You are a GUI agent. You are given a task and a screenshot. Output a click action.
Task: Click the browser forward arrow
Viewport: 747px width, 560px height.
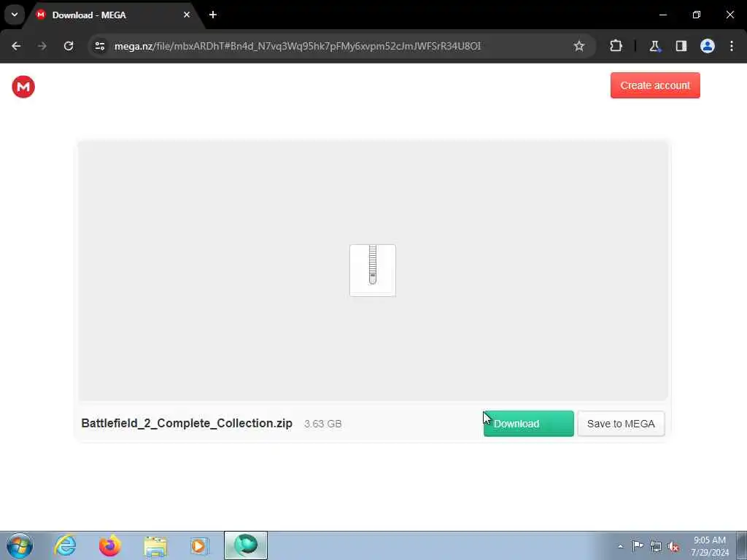pyautogui.click(x=42, y=46)
